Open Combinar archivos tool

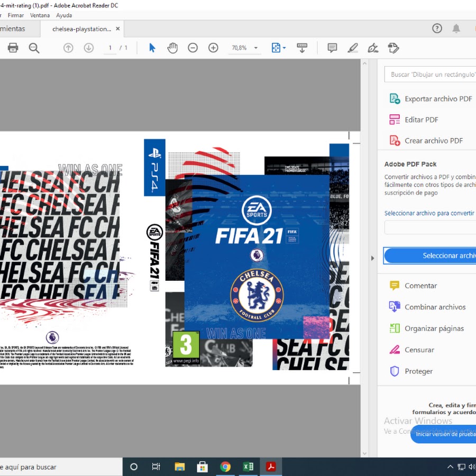tap(427, 307)
